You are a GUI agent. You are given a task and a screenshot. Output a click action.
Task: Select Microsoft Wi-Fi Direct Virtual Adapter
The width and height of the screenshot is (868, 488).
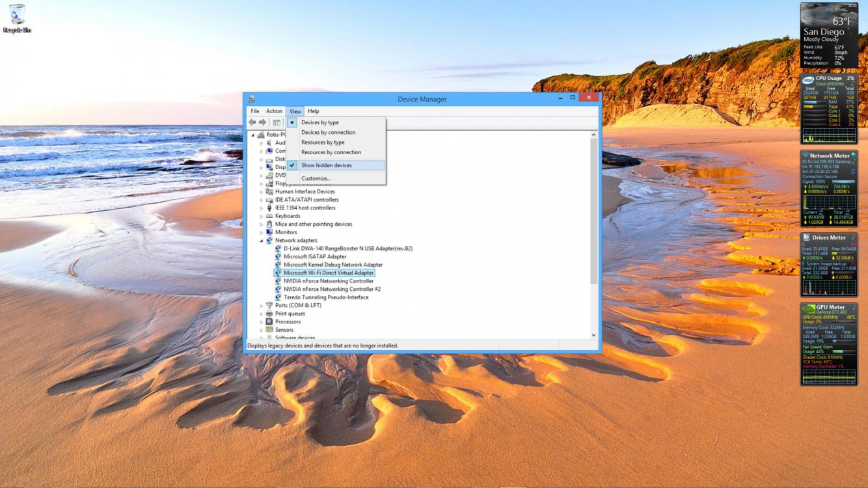[x=329, y=273]
